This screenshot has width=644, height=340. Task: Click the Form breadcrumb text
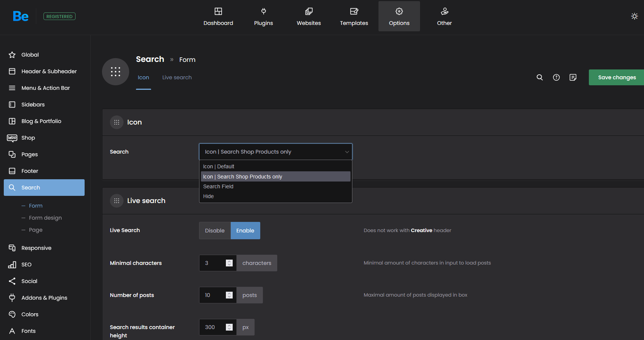(x=187, y=60)
